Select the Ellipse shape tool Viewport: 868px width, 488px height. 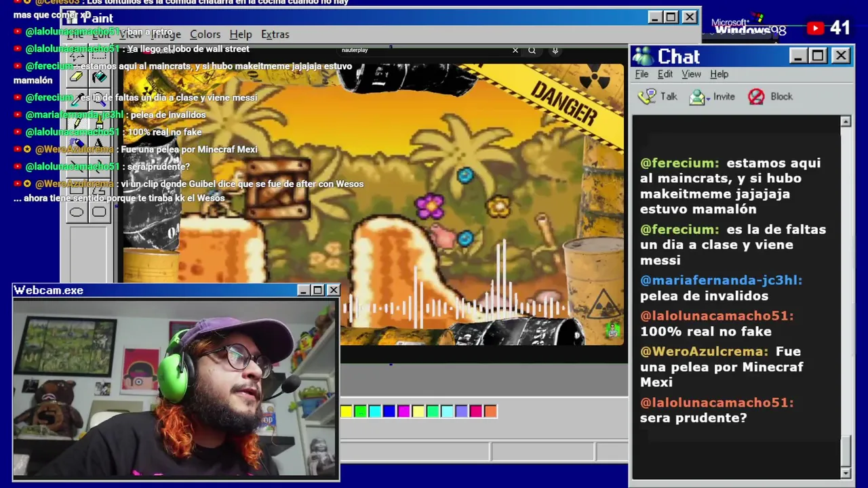pos(76,212)
